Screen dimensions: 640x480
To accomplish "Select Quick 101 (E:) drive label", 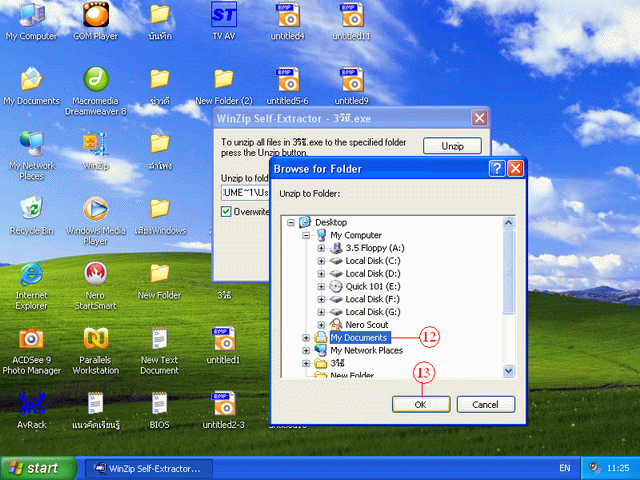I will pos(373,286).
